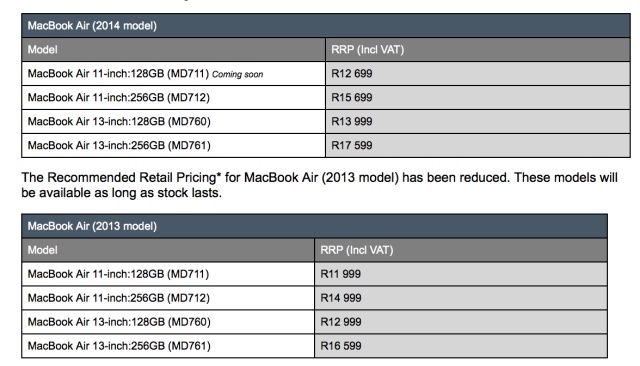The width and height of the screenshot is (640, 366).
Task: Click the R15 699 price cell
Action: coord(478,98)
